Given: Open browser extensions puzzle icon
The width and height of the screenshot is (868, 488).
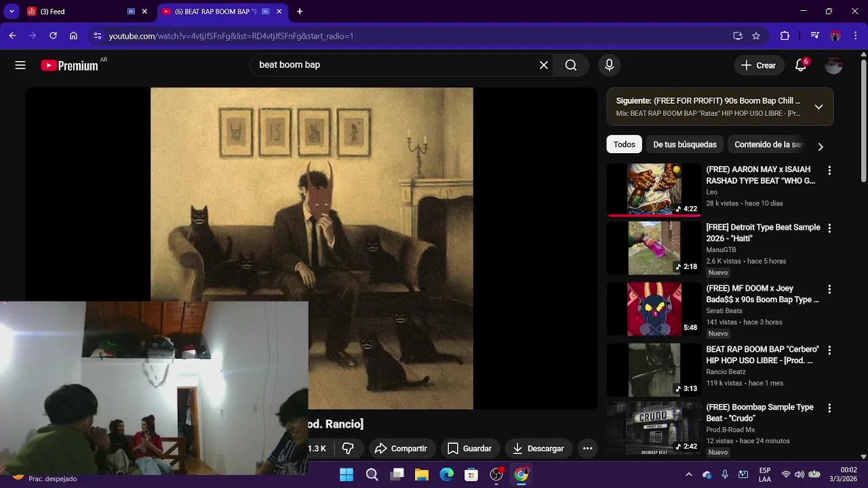Looking at the screenshot, I should pyautogui.click(x=785, y=36).
